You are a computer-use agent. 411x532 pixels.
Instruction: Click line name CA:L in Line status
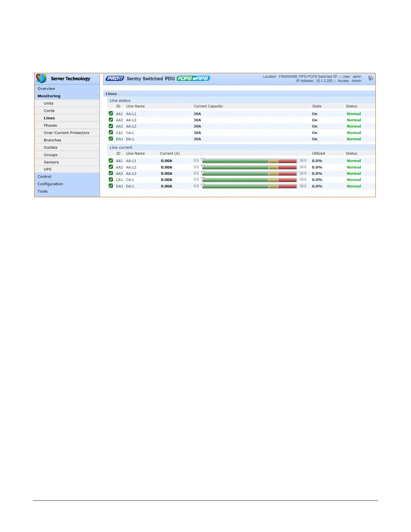[130, 133]
